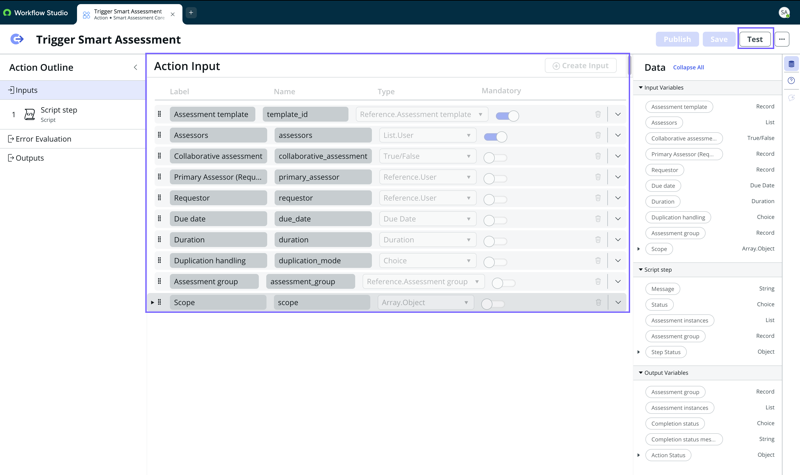Toggle mandatory for Assessment group

click(x=504, y=283)
